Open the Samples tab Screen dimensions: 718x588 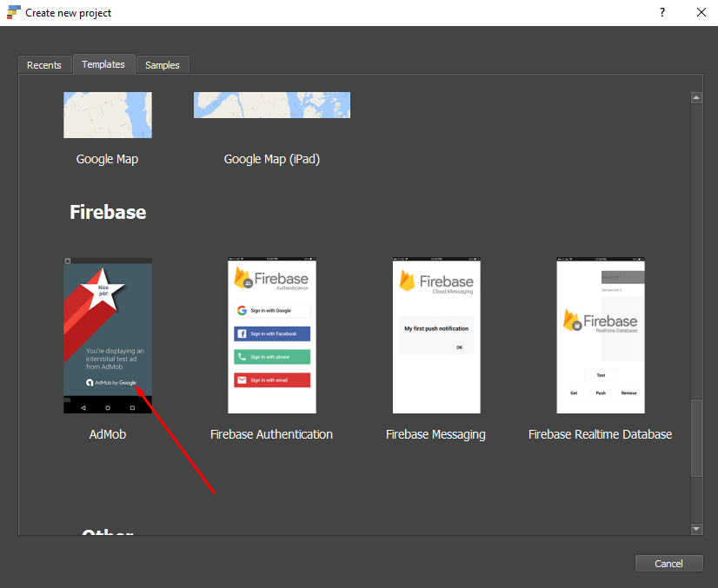point(163,65)
